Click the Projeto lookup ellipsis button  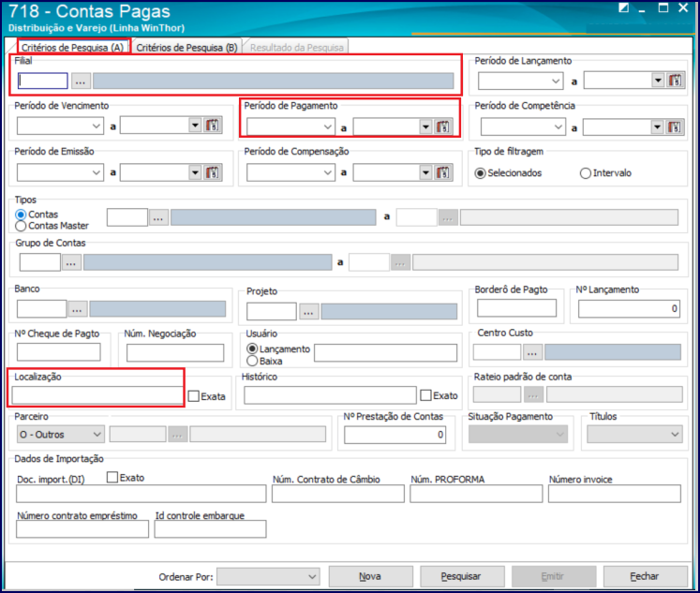(x=308, y=311)
